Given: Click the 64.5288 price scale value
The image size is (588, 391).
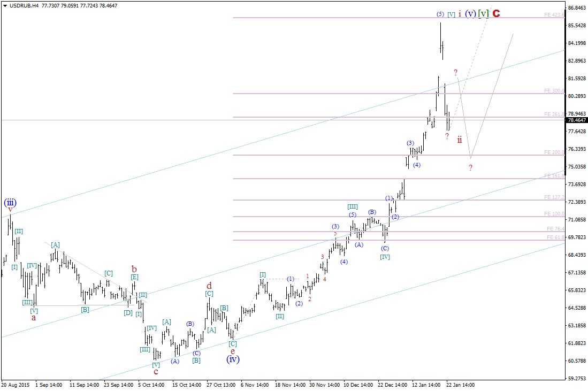Looking at the screenshot, I should click(x=577, y=308).
